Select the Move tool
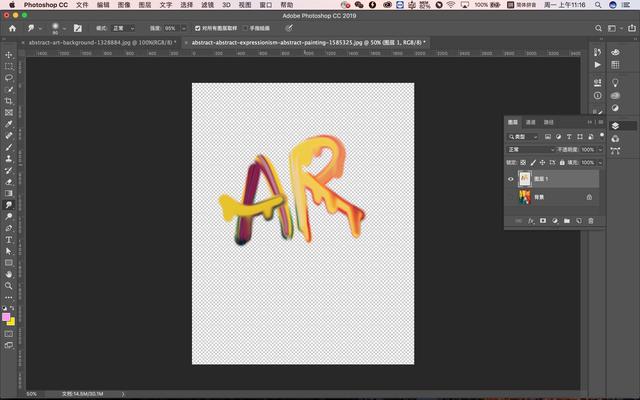 pos(9,54)
